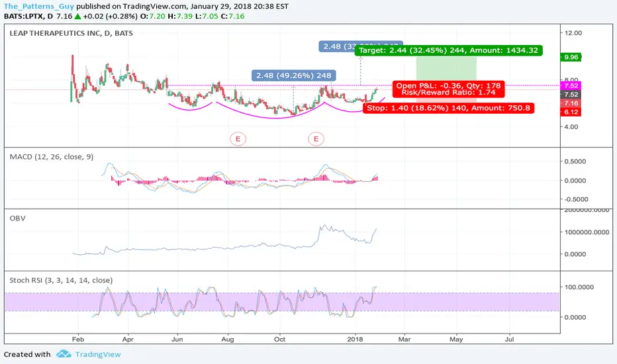Click the red 6.12 stop price tag
The width and height of the screenshot is (617, 364).
coord(571,112)
